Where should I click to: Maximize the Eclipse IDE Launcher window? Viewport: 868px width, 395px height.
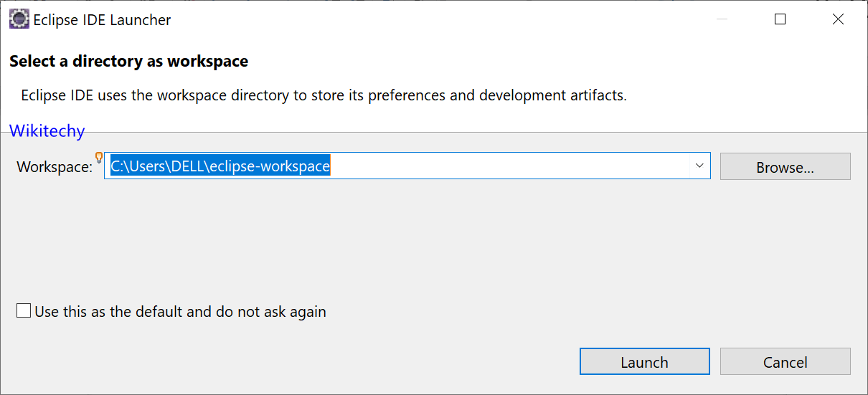(x=780, y=19)
